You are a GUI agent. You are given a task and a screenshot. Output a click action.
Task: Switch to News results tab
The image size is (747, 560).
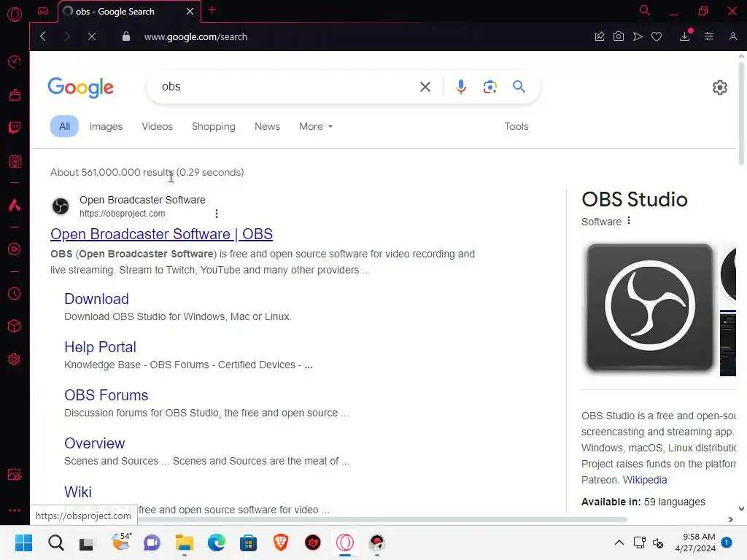point(267,127)
